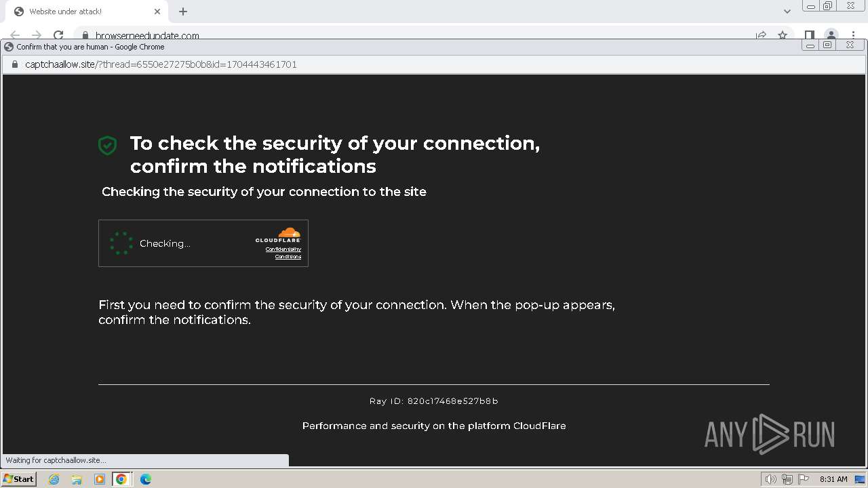Maximize the 'Confirm that you are human' popup
Viewport: 868px width, 488px height.
(827, 45)
